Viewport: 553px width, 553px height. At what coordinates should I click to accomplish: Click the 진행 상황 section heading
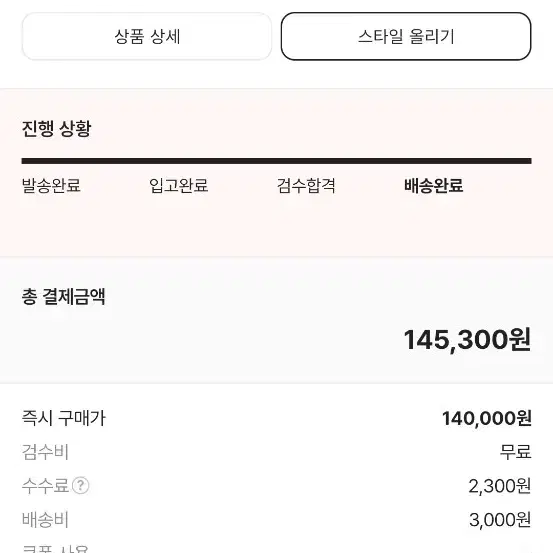56,128
